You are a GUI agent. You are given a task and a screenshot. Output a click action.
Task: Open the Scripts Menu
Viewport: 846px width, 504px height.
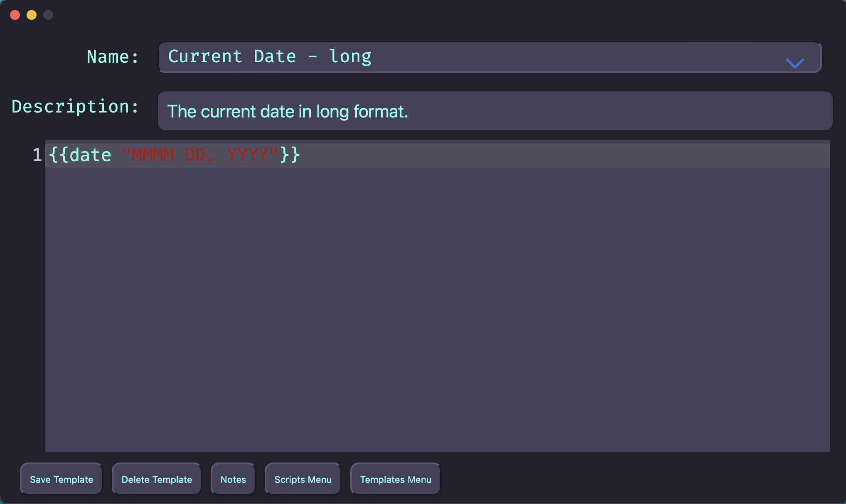pyautogui.click(x=303, y=479)
